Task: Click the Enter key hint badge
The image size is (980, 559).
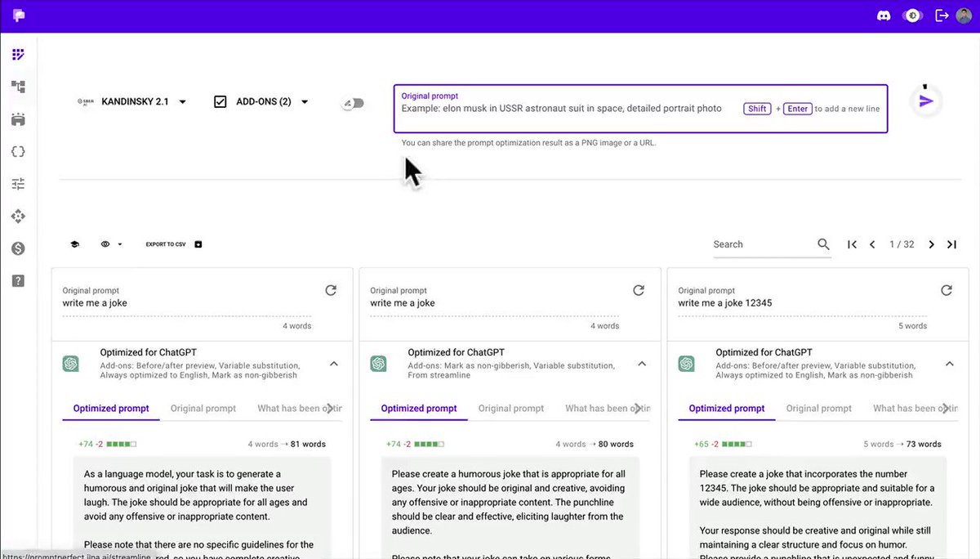Action: coord(798,109)
